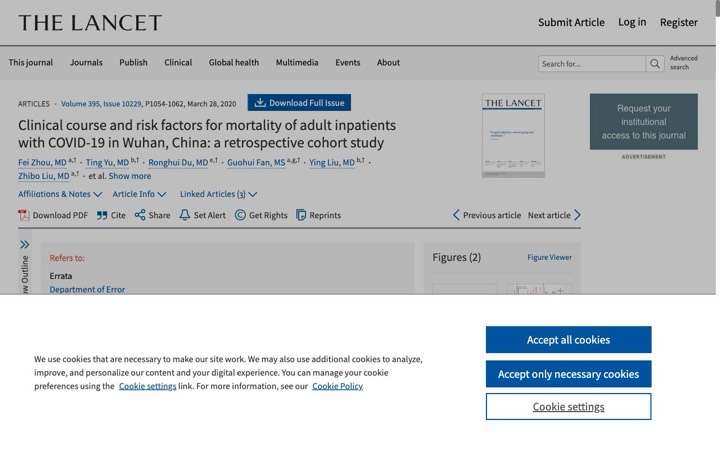Screen dimensions: 720x450
Task: Click Download Full Issue button
Action: [299, 103]
